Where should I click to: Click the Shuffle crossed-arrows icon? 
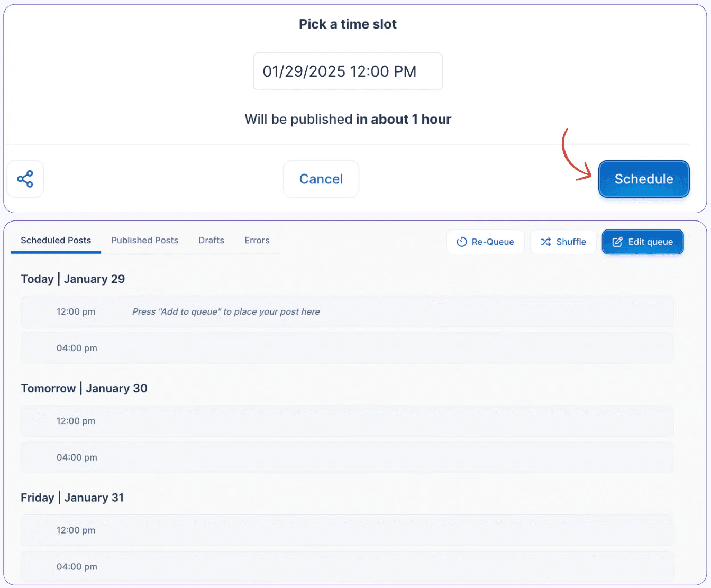point(545,242)
